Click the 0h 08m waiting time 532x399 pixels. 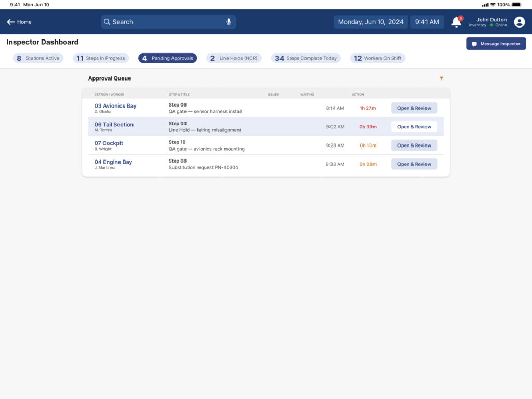tap(368, 164)
